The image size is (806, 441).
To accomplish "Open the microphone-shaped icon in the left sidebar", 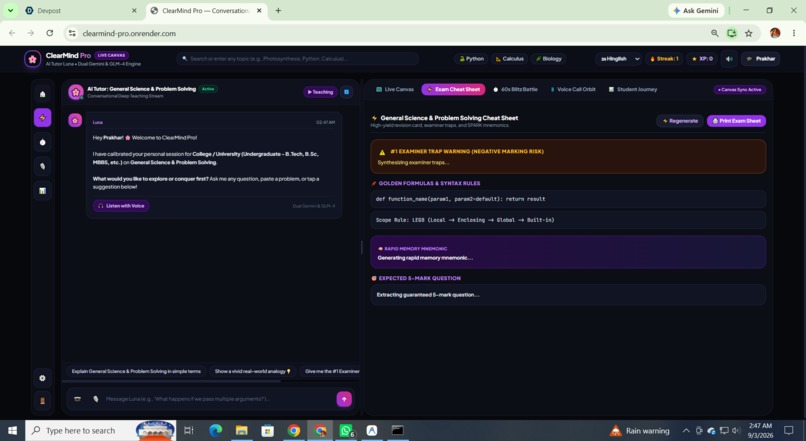I will [43, 167].
